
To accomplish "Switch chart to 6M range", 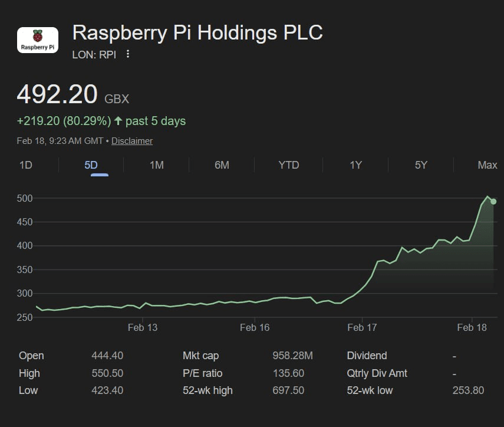I will click(x=222, y=165).
